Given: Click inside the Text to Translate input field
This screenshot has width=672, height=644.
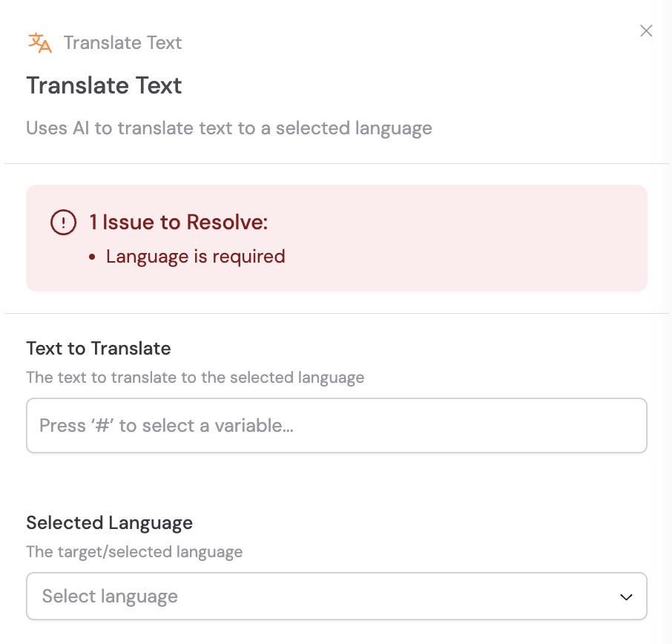Looking at the screenshot, I should (337, 425).
